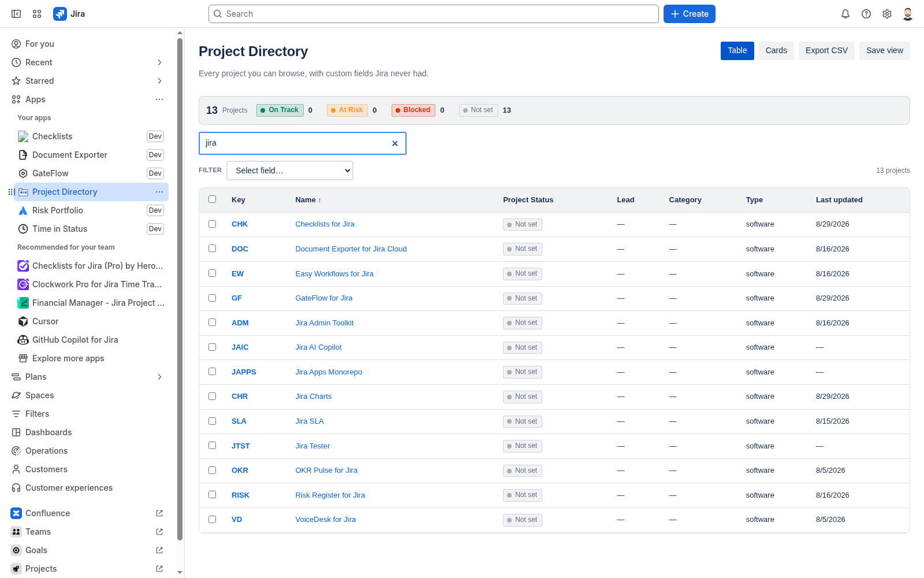924x578 pixels.
Task: Sort by the Name column header
Action: pyautogui.click(x=308, y=200)
